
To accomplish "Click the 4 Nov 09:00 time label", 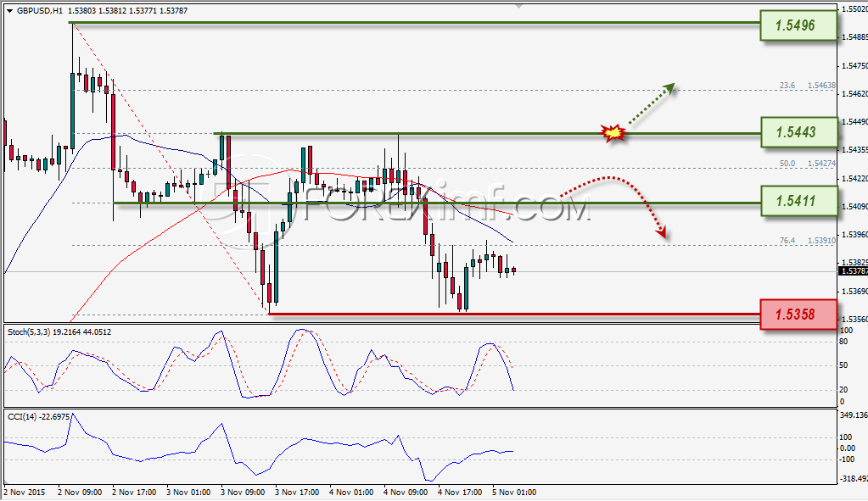I will [x=406, y=493].
